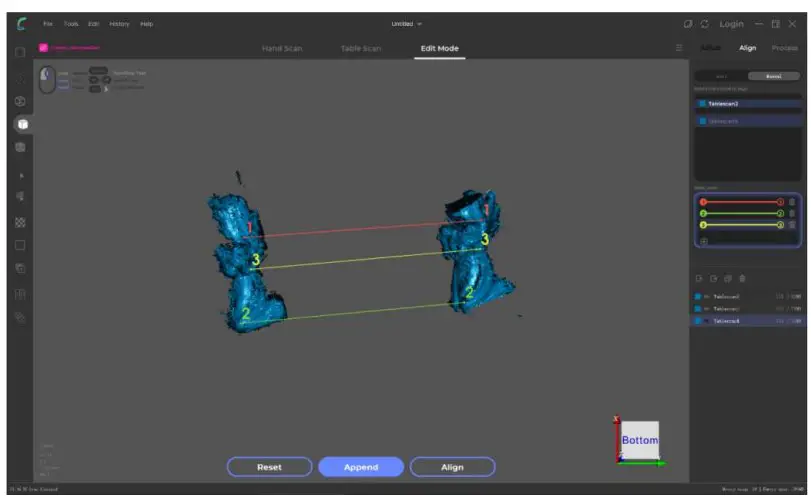Click the export icon above the scan list
The width and height of the screenshot is (811, 501).
click(x=713, y=279)
